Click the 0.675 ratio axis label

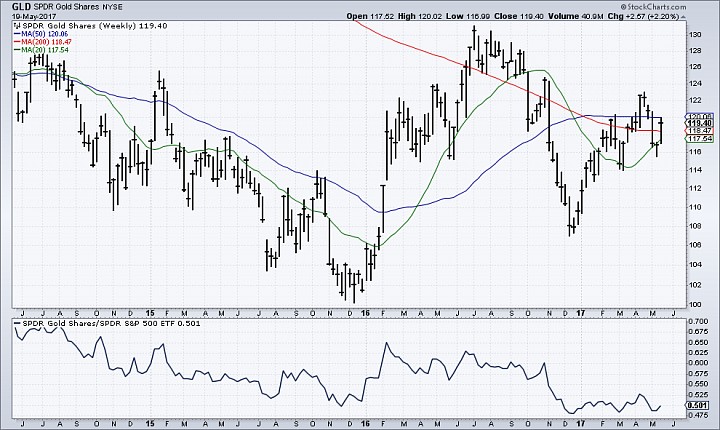[698, 331]
